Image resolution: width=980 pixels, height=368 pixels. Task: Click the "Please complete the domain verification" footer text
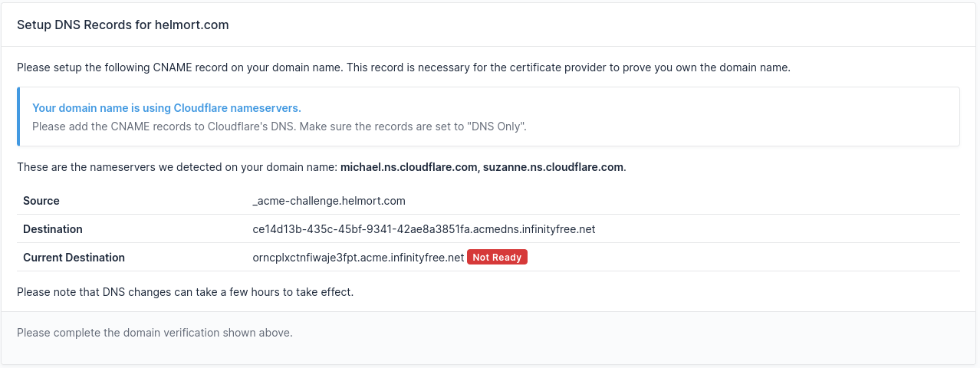(x=155, y=333)
